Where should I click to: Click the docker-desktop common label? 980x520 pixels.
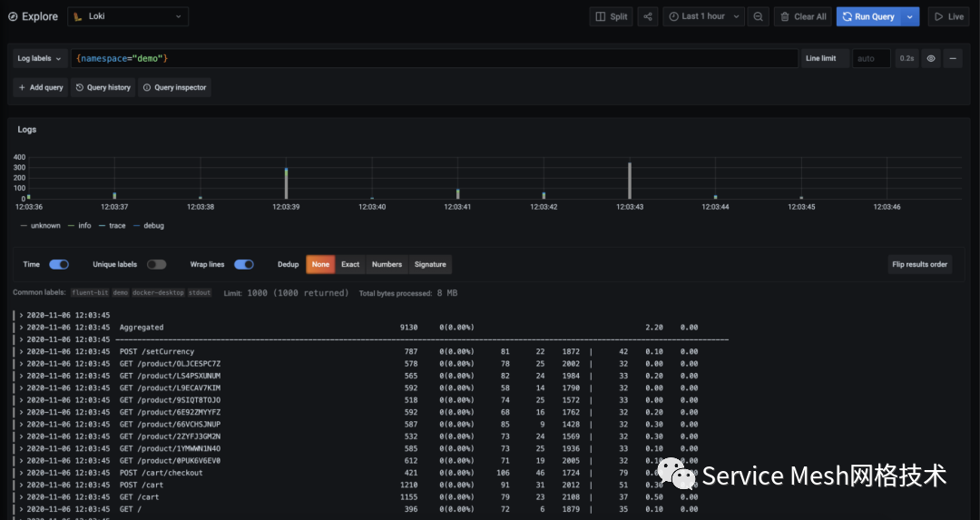[x=158, y=292]
